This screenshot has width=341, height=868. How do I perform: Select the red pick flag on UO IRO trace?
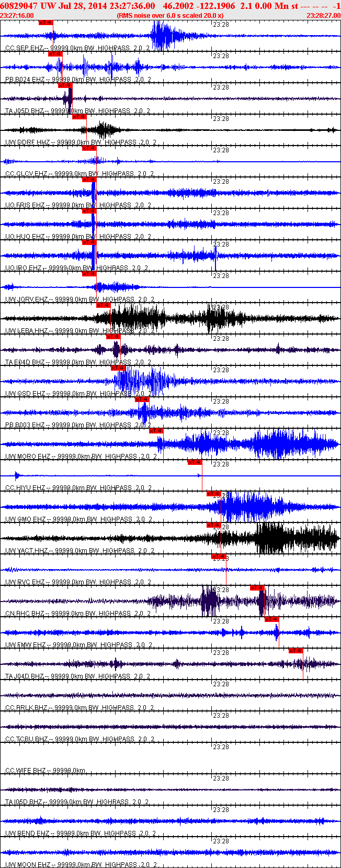point(89,242)
